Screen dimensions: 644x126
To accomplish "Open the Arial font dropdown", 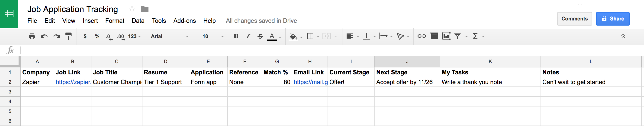I will (x=170, y=36).
